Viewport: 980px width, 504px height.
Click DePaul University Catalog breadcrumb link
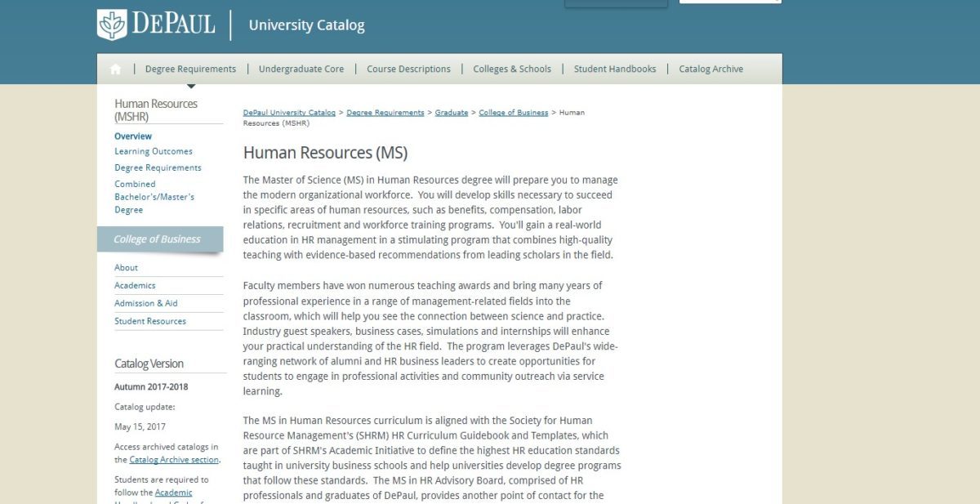tap(289, 113)
